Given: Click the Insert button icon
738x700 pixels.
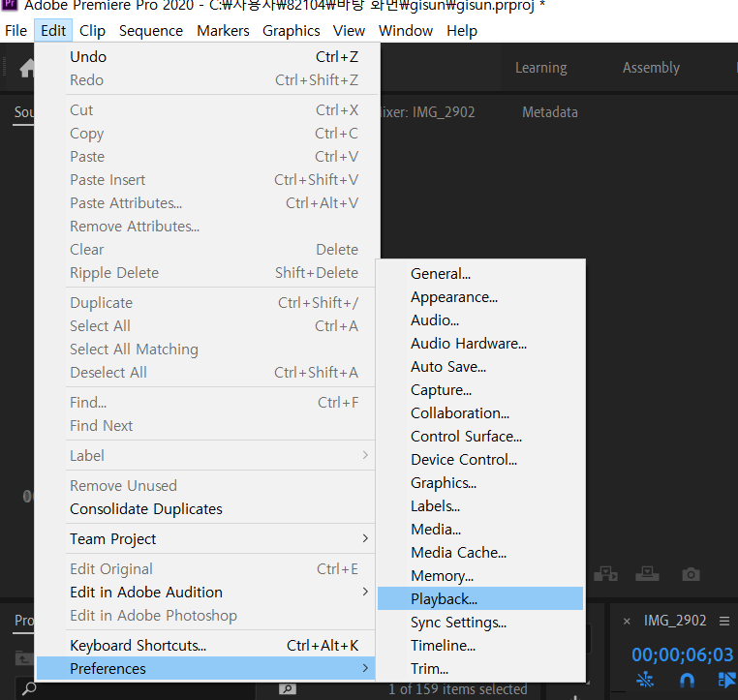Looking at the screenshot, I should pyautogui.click(x=605, y=574).
